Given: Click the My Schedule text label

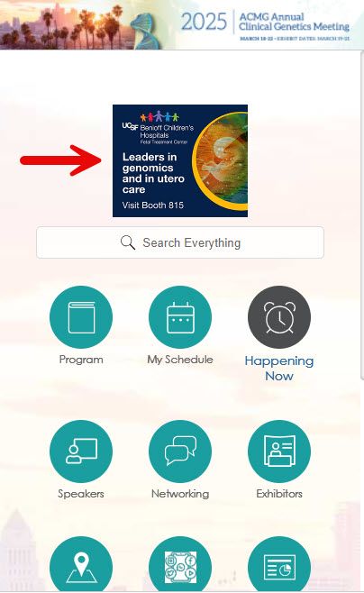Looking at the screenshot, I should coord(180,360).
